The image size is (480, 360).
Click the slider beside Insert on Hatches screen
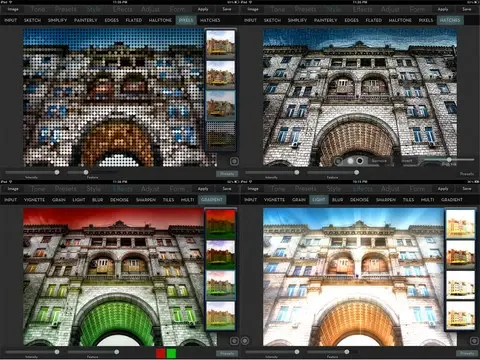(449, 160)
